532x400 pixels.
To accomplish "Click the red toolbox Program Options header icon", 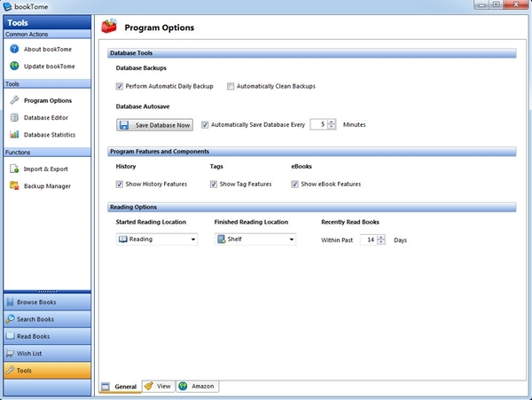I will pos(109,26).
